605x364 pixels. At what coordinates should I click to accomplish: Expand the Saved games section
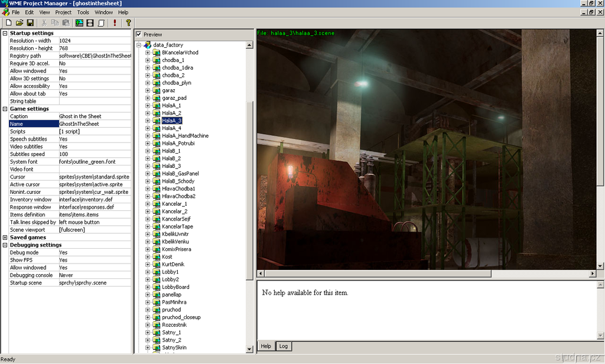[5, 238]
